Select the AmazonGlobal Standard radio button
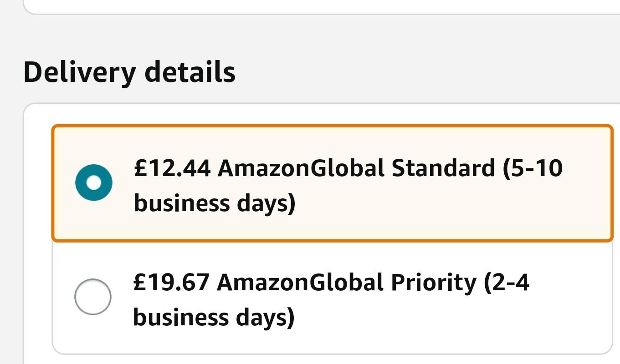This screenshot has width=620, height=364. pyautogui.click(x=93, y=182)
